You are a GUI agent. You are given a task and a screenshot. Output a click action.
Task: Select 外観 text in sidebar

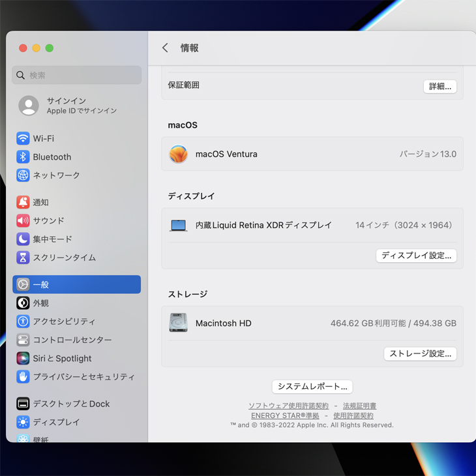[x=40, y=303]
